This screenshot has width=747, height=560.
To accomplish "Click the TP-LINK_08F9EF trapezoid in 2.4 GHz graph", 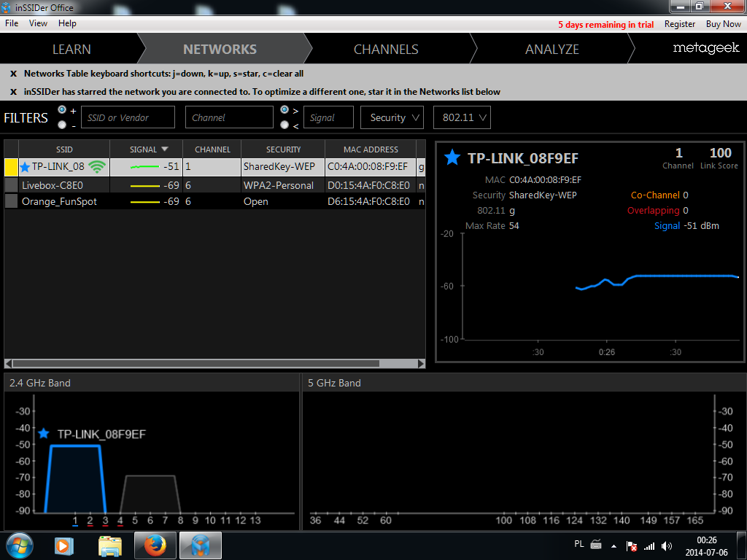I will [75, 478].
